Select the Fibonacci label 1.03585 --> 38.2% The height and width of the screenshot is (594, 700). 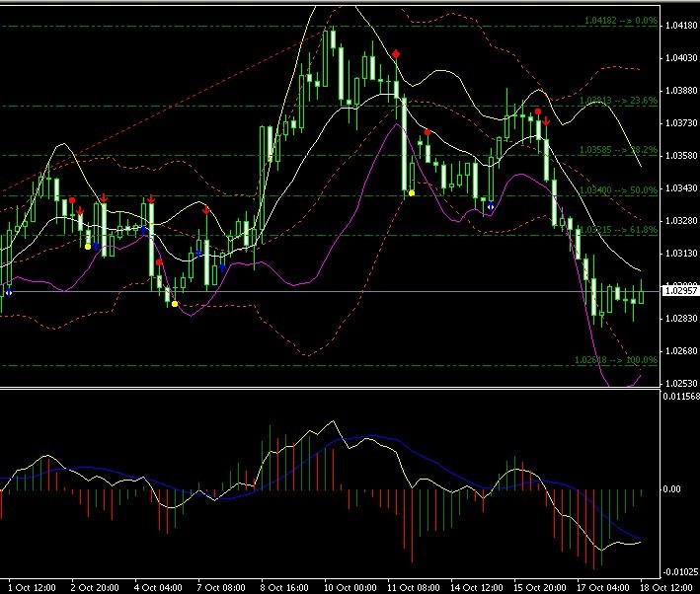point(618,150)
